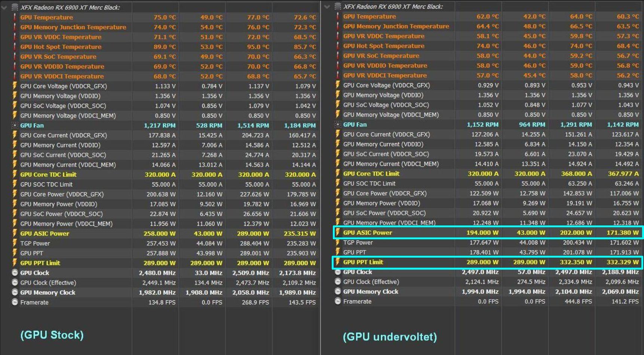The width and height of the screenshot is (644, 355).
Task: Click the 332.350 W PPT Limit value, undervolted panel
Action: click(576, 262)
